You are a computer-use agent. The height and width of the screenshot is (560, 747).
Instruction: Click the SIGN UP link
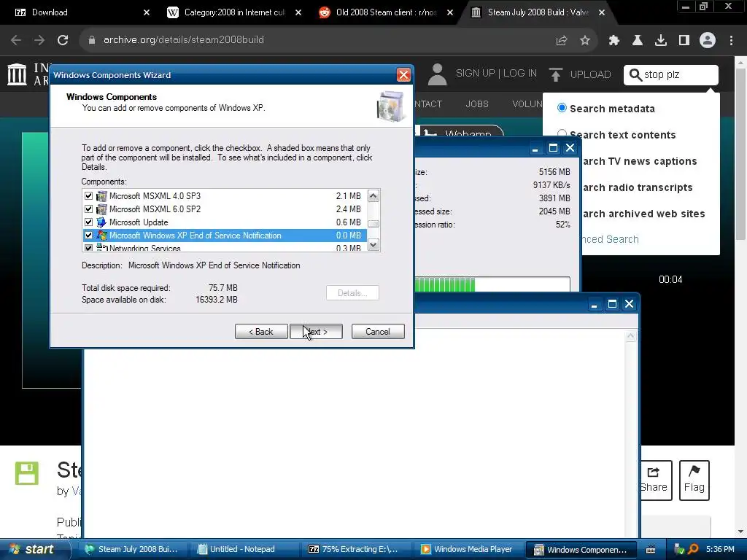[x=475, y=74]
